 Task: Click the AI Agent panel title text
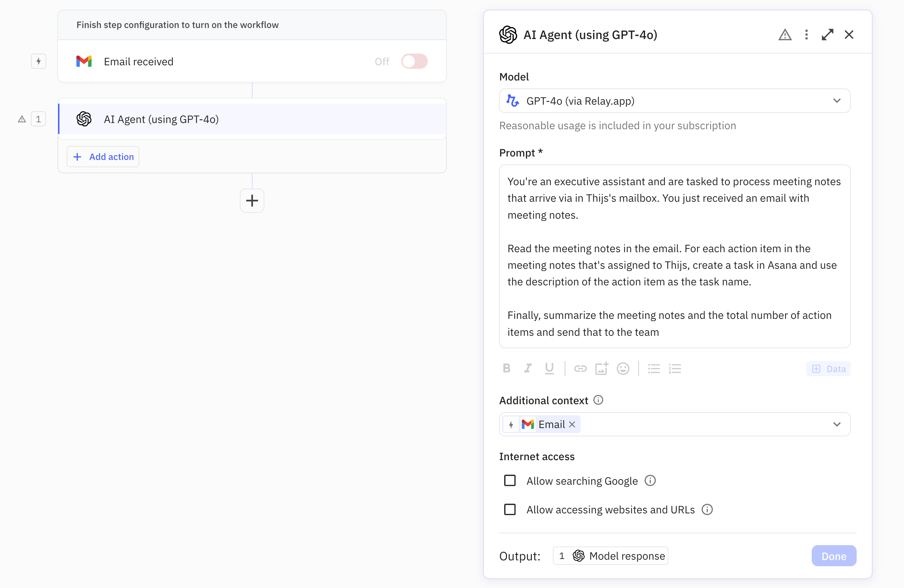click(590, 35)
